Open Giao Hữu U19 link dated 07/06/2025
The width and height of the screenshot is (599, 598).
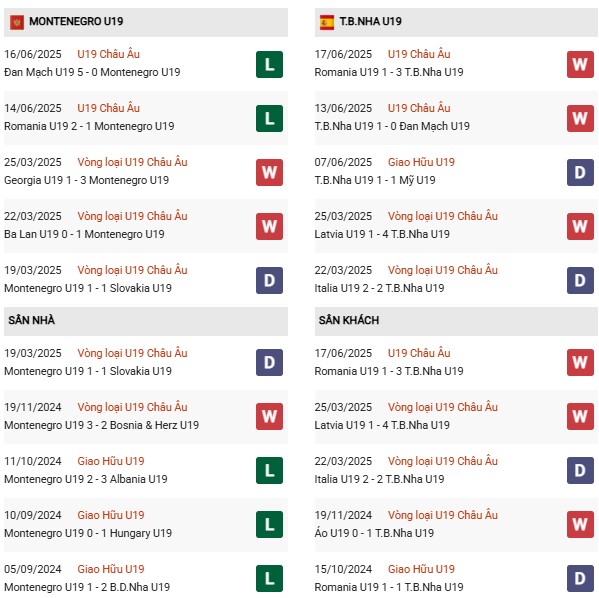(x=421, y=162)
